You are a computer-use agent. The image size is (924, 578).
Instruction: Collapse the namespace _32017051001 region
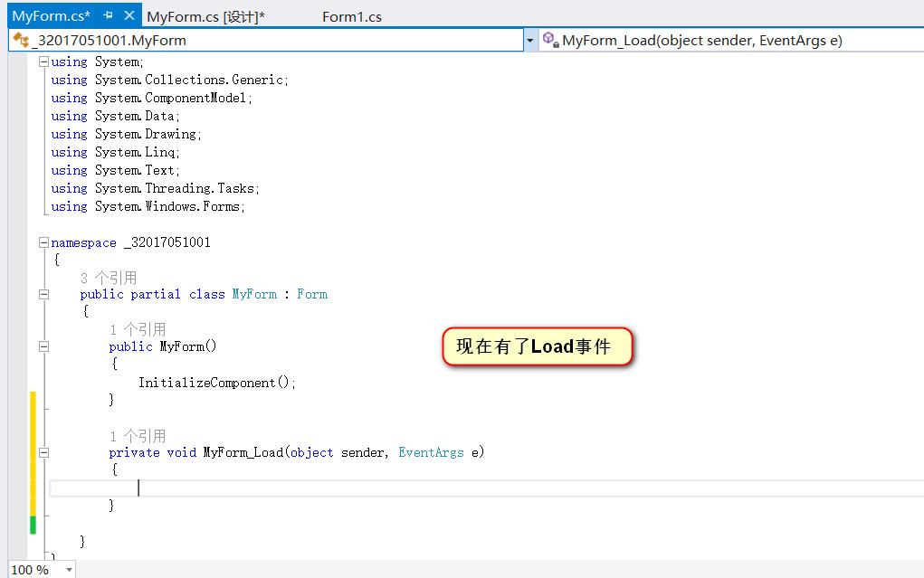[x=42, y=242]
